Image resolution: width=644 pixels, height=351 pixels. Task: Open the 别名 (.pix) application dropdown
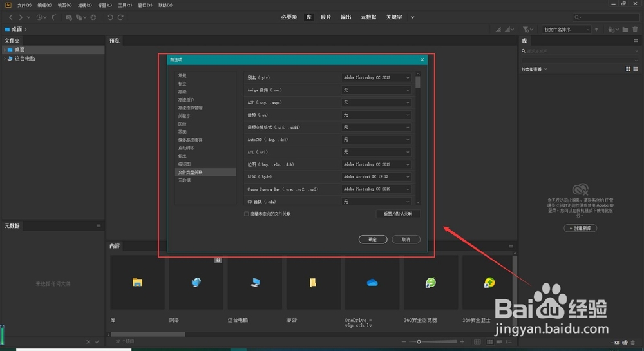click(376, 77)
